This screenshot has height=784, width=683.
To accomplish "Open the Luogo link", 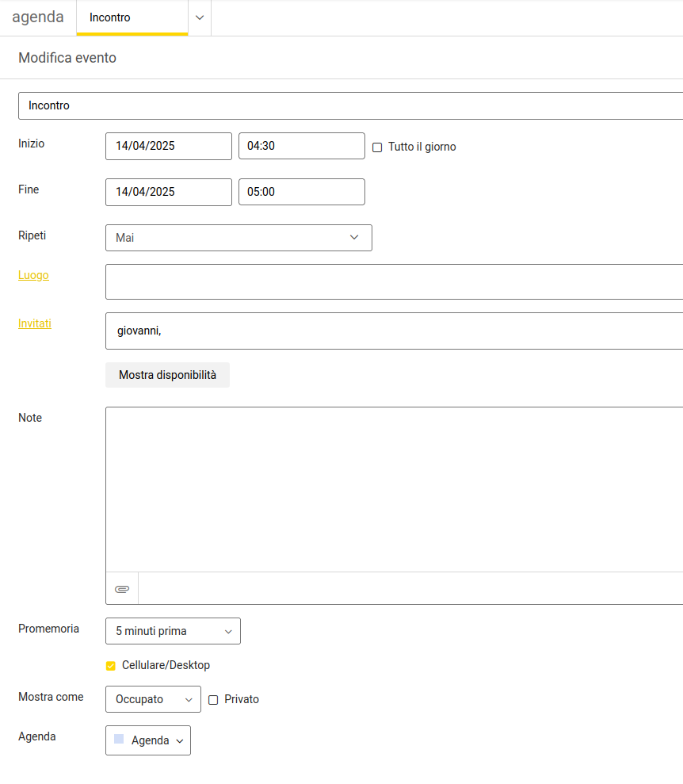I will 33,275.
